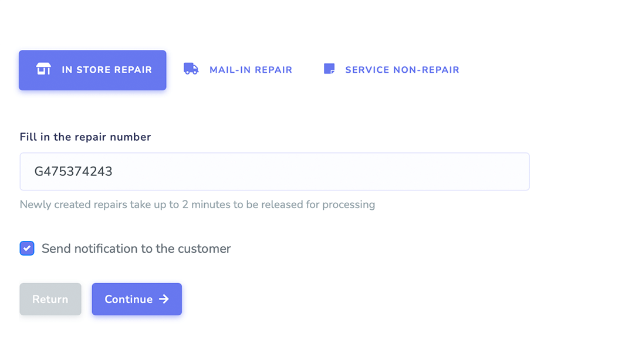Click the Continue button
This screenshot has width=622, height=364.
click(x=137, y=299)
